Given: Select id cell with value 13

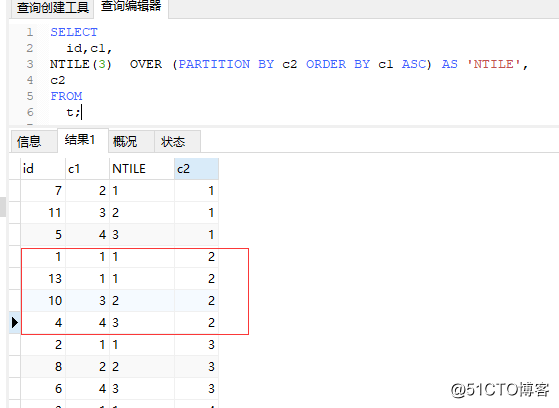Looking at the screenshot, I should tap(43, 279).
